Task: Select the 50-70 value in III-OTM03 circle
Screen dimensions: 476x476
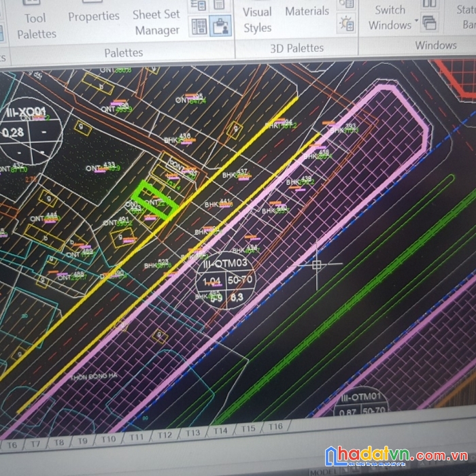Action: (x=240, y=279)
